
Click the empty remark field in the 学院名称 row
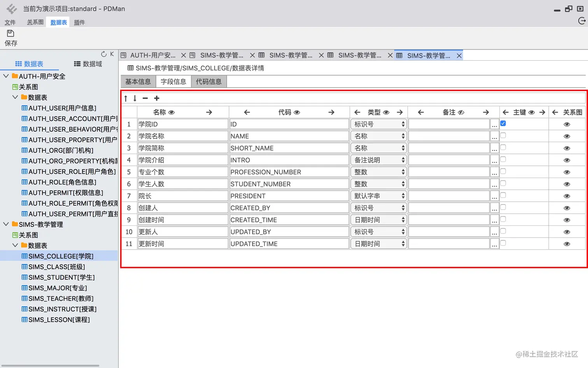point(449,136)
